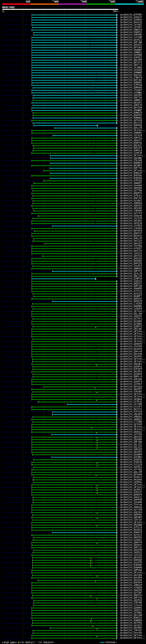Select hit label UniRef100_Q9LNW1
Image resolution: width=146 pixels, height=644 pixels.
(x=131, y=158)
